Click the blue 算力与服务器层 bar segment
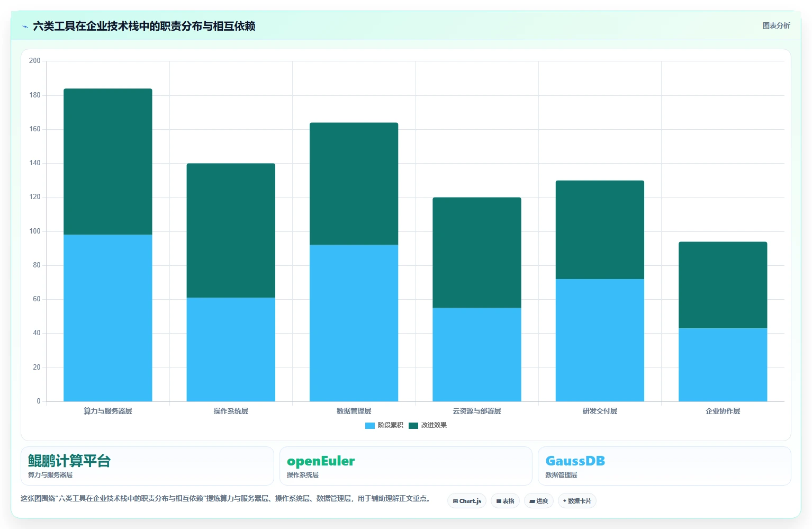The width and height of the screenshot is (812, 529). point(108,318)
